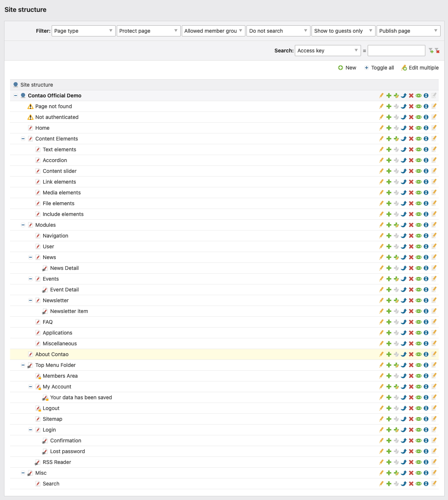
Task: Open info for Logout page
Action: coord(426,408)
